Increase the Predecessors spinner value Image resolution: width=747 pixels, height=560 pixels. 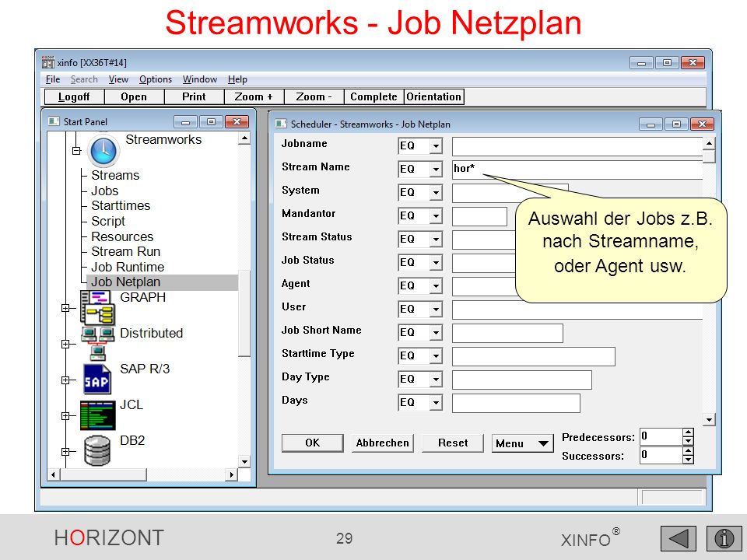tap(688, 432)
